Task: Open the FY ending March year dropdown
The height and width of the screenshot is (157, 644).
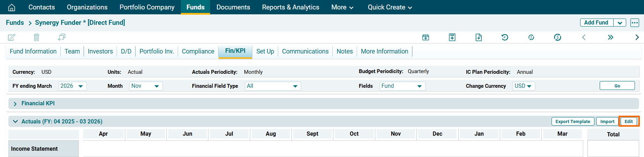Action: tap(72, 86)
